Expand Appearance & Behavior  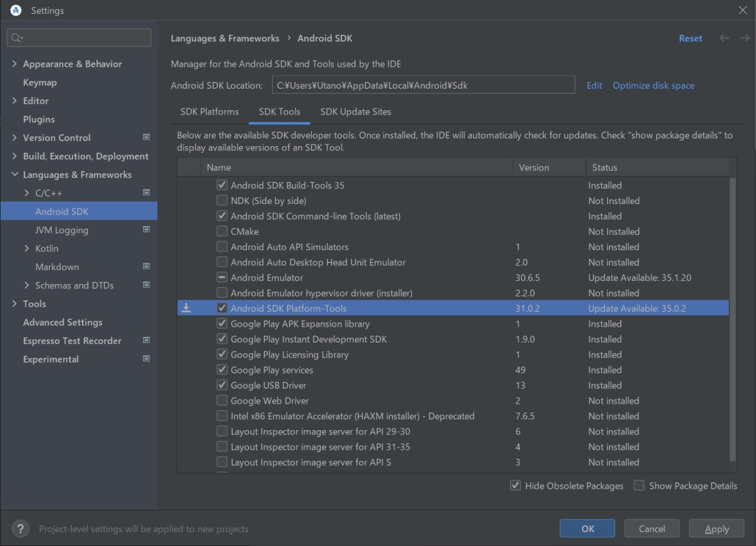click(x=14, y=64)
